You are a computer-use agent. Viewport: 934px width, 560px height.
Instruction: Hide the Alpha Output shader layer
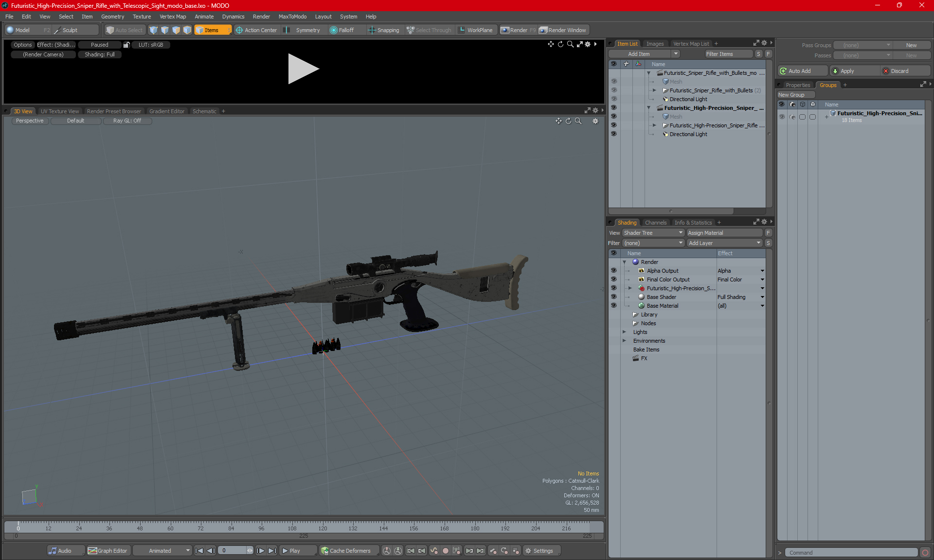(x=614, y=271)
